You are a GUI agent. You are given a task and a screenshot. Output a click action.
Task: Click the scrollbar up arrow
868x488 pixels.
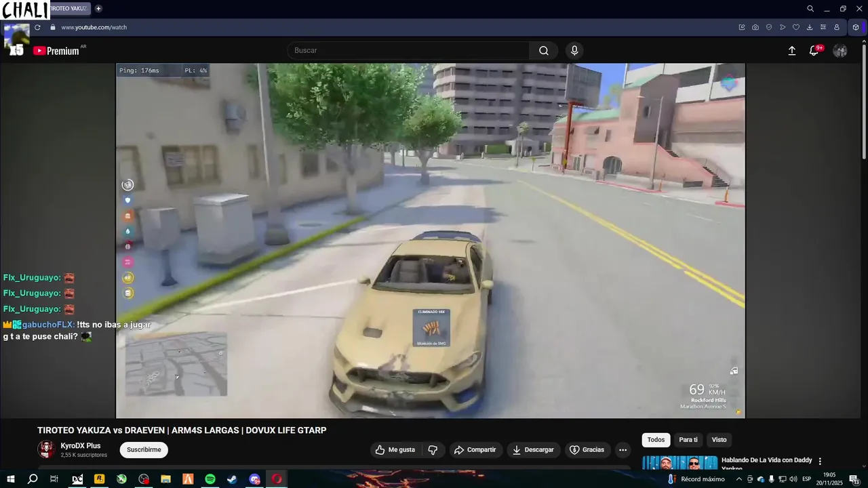[863, 41]
